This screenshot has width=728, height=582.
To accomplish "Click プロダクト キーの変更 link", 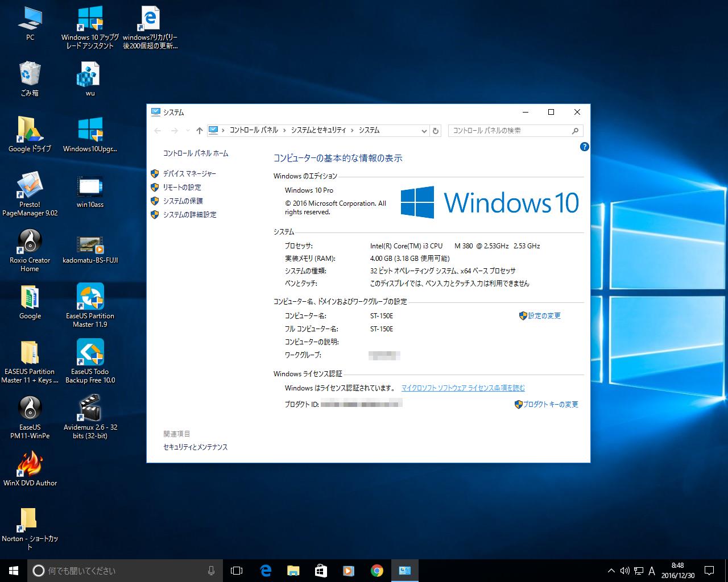I will pyautogui.click(x=551, y=405).
